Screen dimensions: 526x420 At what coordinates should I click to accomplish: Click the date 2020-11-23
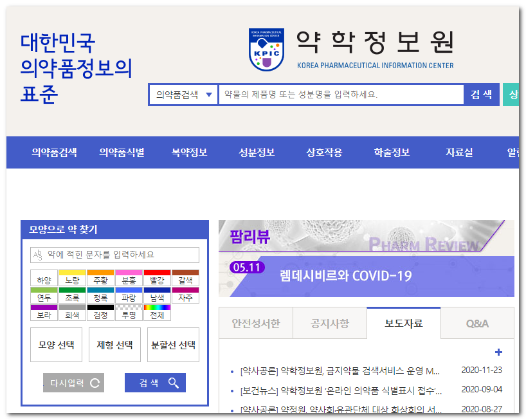click(482, 370)
